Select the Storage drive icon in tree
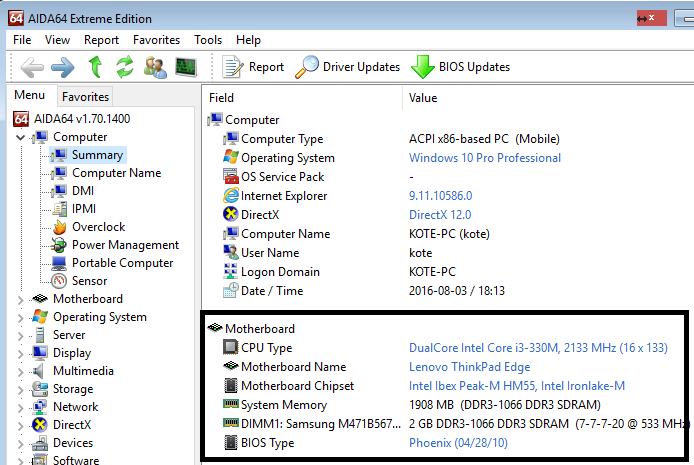This screenshot has width=694, height=465. (x=40, y=389)
